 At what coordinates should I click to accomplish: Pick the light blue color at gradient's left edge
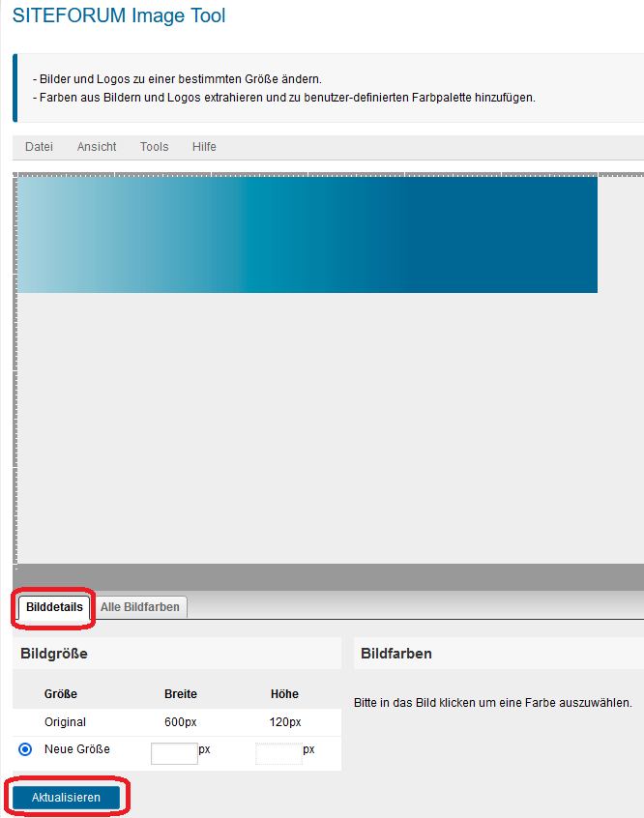tap(29, 235)
